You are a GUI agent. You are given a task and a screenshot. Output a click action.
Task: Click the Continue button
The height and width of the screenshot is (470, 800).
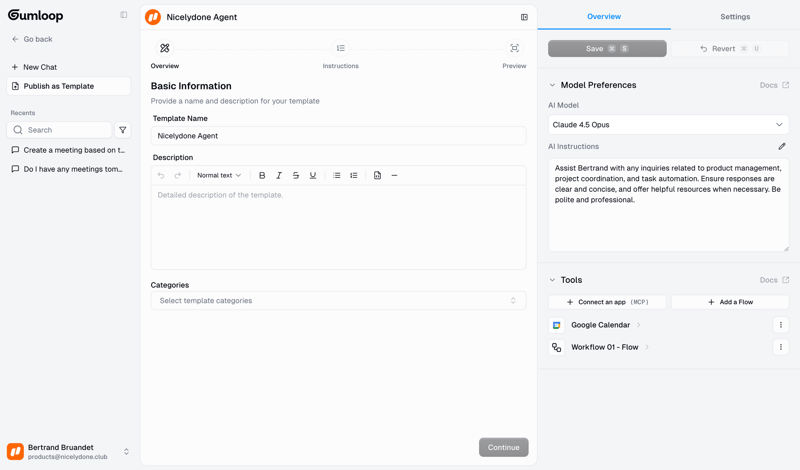click(x=504, y=448)
